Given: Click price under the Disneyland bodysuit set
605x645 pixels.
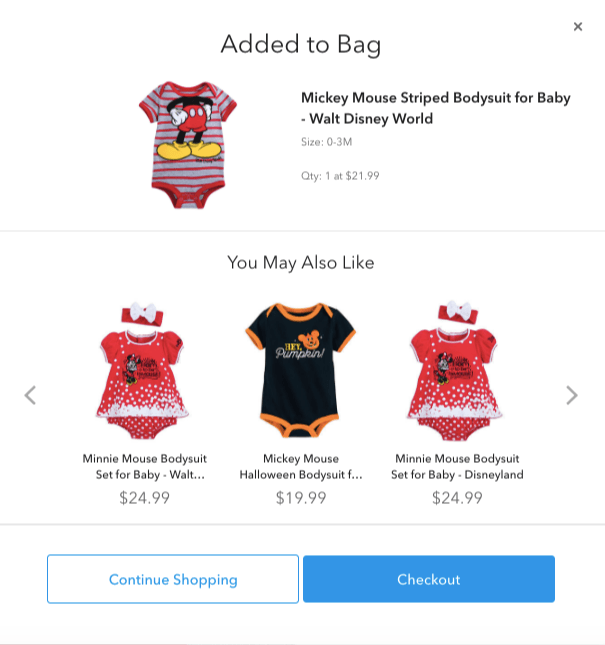Looking at the screenshot, I should (457, 497).
